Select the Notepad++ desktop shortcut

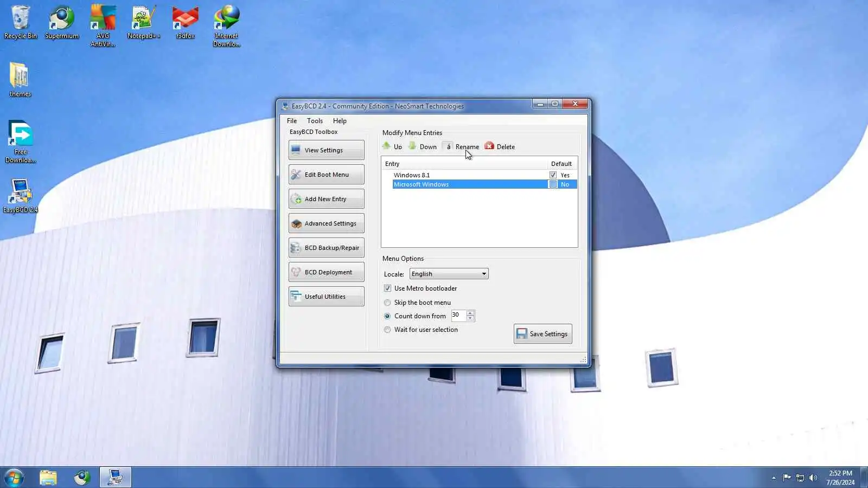pyautogui.click(x=144, y=22)
